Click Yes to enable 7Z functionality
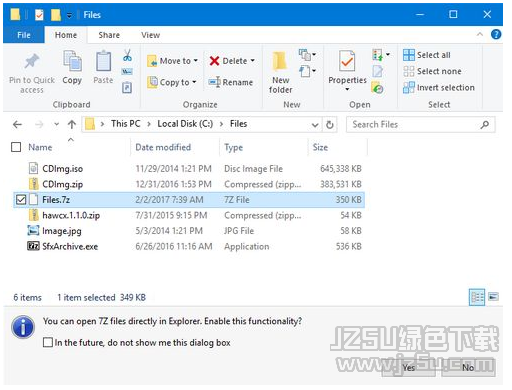The image size is (512, 390). click(x=409, y=367)
